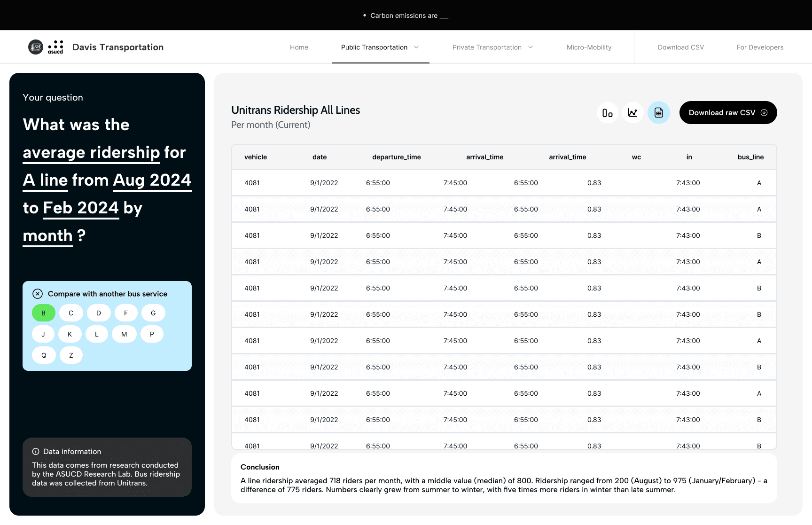Toggle bus line B comparison

coord(44,313)
